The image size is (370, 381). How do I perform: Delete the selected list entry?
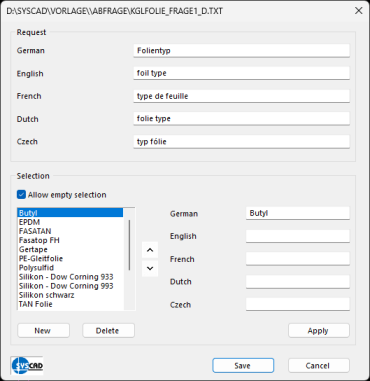(x=108, y=331)
